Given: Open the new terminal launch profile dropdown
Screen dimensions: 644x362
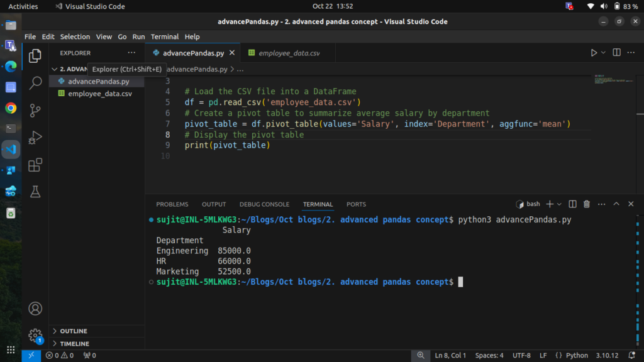Looking at the screenshot, I should pyautogui.click(x=559, y=204).
